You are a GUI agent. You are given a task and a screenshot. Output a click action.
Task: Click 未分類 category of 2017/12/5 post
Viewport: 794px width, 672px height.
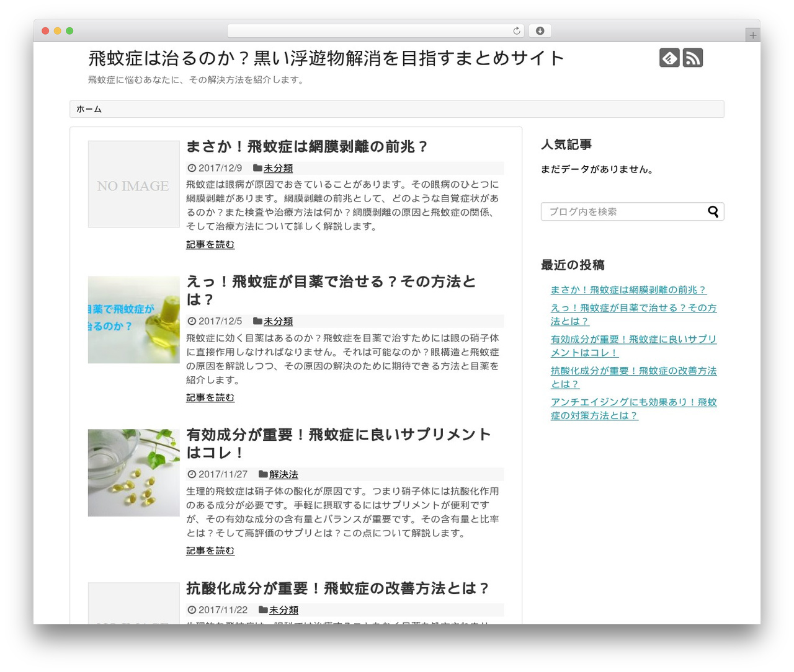(x=278, y=321)
